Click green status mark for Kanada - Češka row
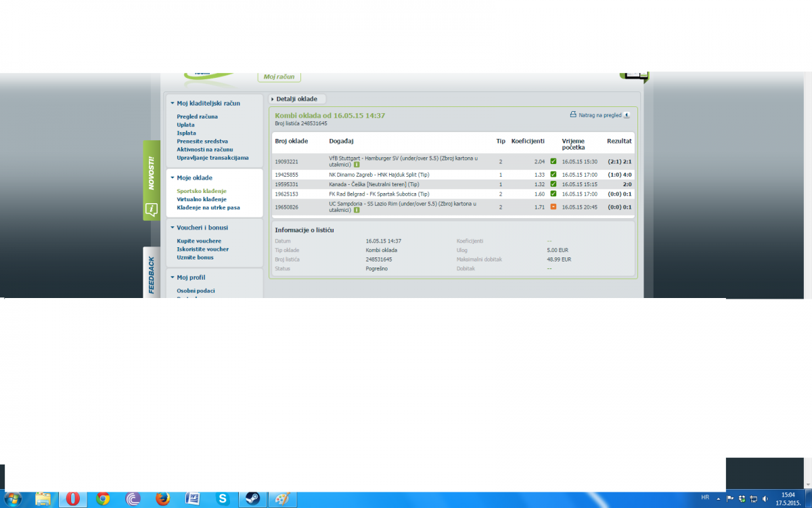 point(553,184)
